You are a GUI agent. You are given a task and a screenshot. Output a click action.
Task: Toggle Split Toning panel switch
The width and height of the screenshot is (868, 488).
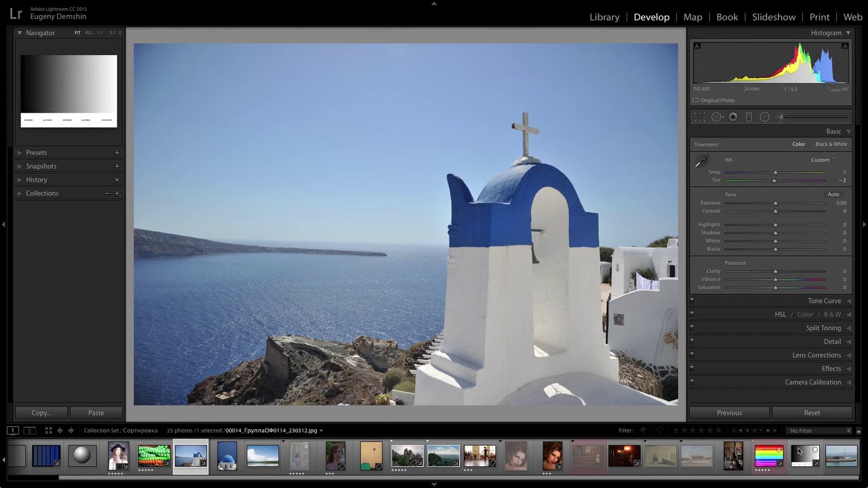click(692, 328)
